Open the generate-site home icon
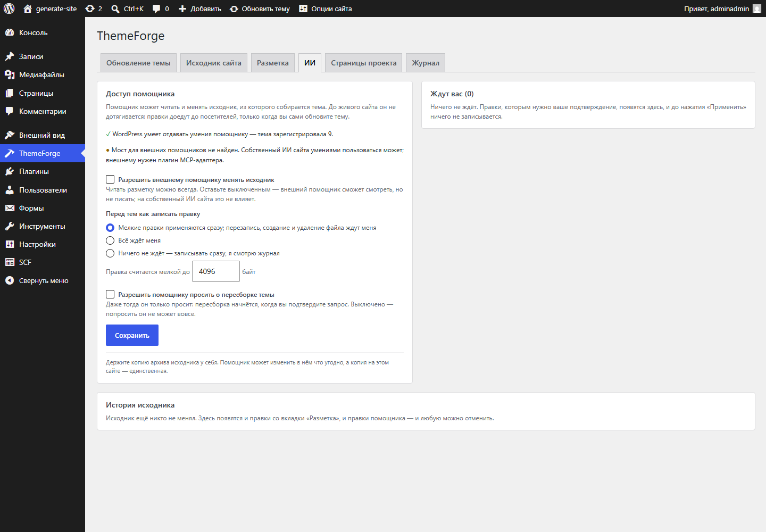 coord(28,9)
